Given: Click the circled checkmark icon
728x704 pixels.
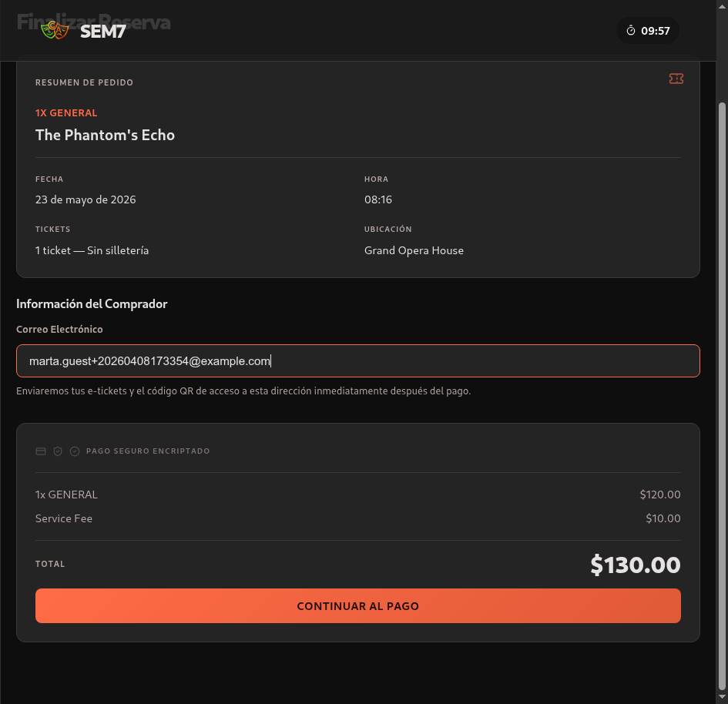Looking at the screenshot, I should coord(75,451).
